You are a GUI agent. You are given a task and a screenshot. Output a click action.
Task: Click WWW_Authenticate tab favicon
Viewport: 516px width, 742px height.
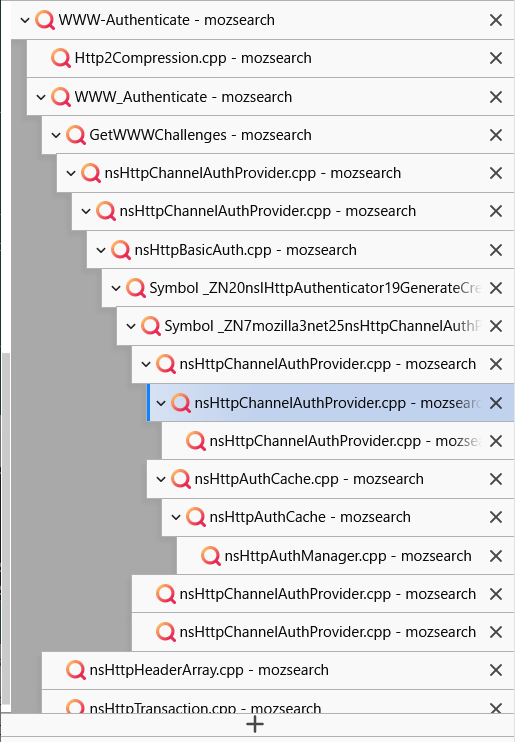point(61,97)
